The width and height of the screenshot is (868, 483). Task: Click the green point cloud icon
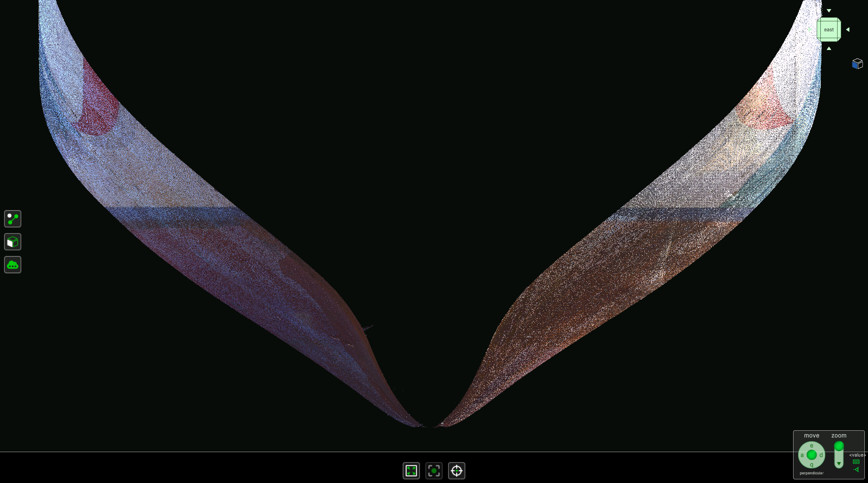[x=13, y=265]
